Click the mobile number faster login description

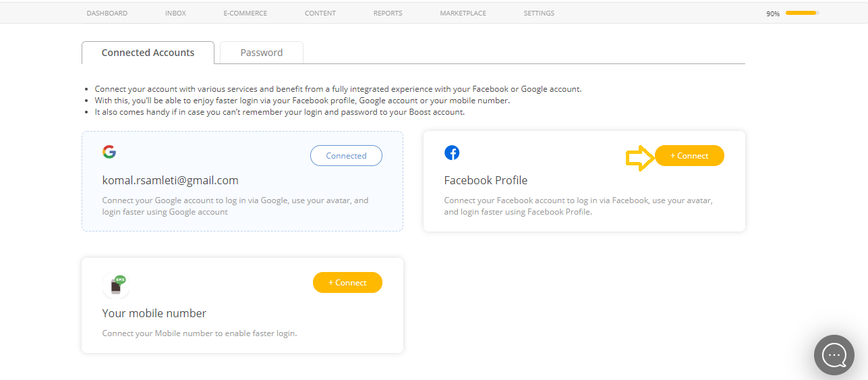coord(199,333)
